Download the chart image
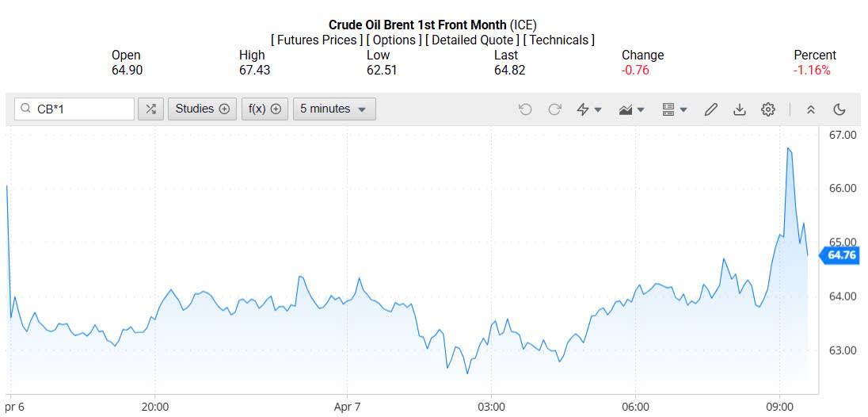The width and height of the screenshot is (868, 417). 739,109
